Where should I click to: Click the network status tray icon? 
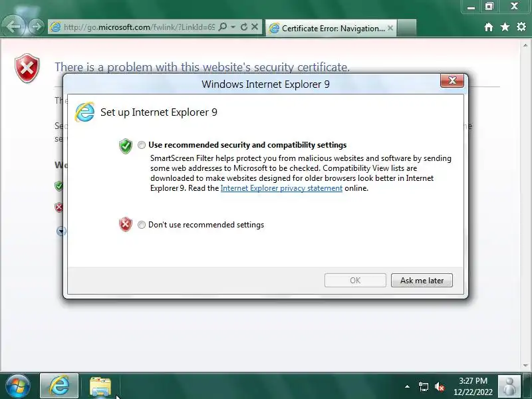423,386
